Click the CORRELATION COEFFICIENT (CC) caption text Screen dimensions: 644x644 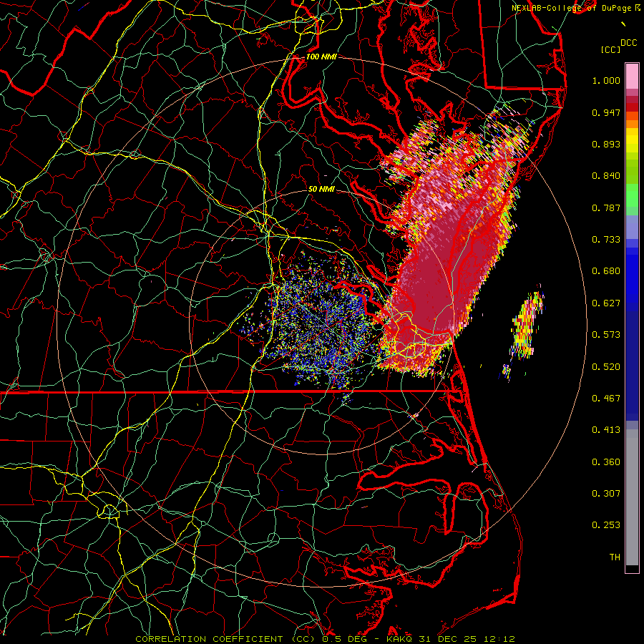tap(226, 639)
